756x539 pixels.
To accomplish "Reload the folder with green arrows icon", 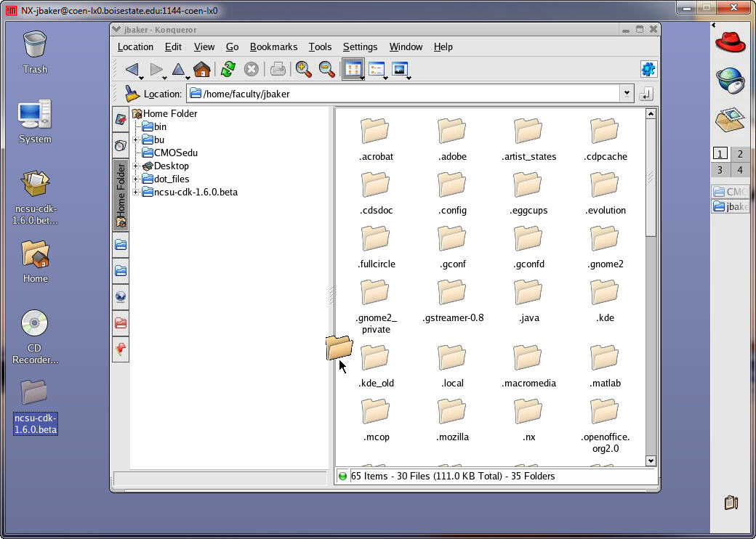I will [x=228, y=70].
